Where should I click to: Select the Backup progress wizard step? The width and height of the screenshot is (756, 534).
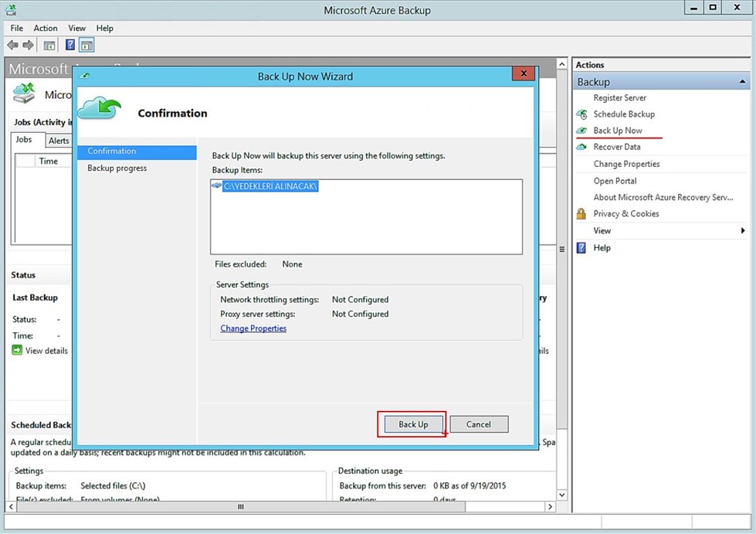[x=117, y=168]
